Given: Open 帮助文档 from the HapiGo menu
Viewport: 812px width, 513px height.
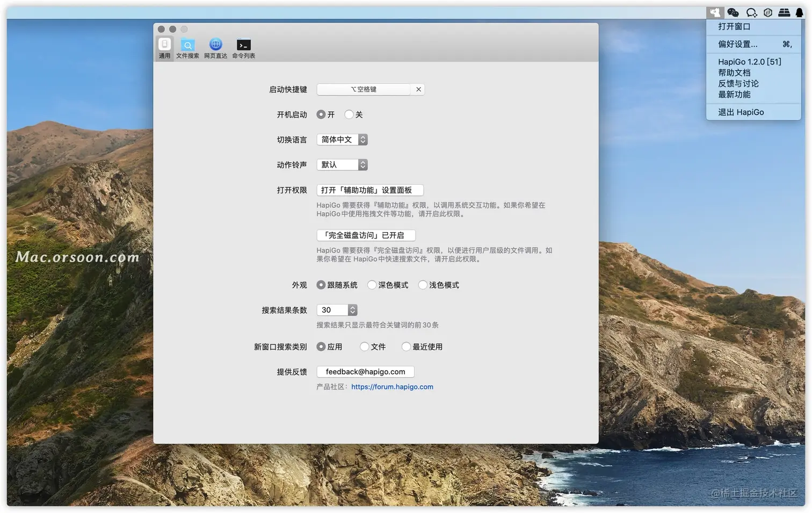Looking at the screenshot, I should (x=753, y=73).
